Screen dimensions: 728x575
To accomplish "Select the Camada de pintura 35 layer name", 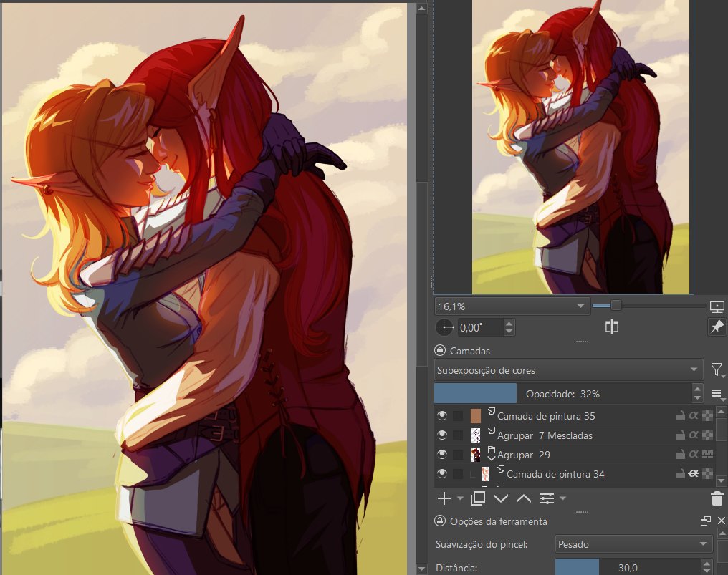I will click(x=546, y=416).
